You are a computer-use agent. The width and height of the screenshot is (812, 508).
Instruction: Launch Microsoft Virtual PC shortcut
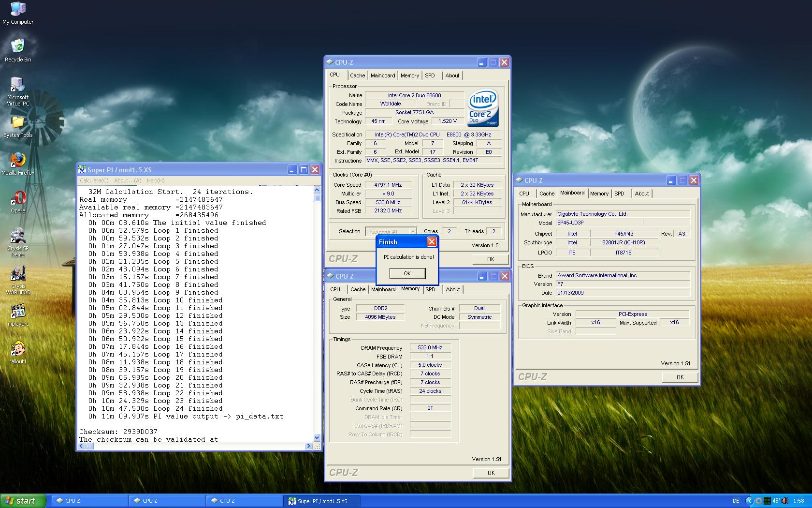click(18, 85)
